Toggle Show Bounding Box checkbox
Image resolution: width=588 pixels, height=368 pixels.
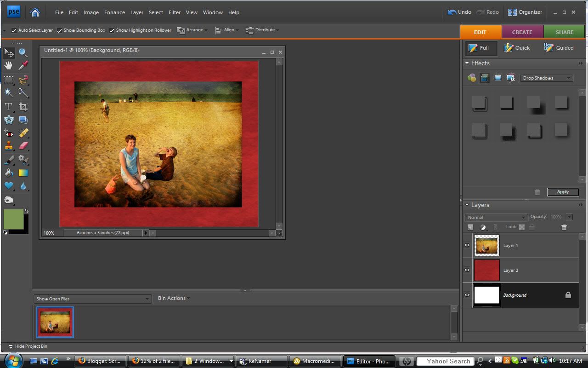point(59,30)
